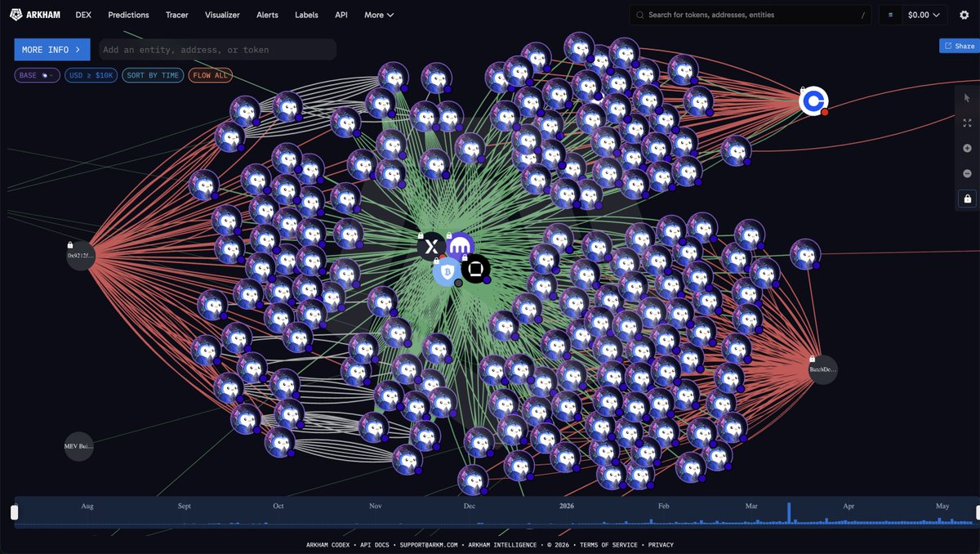The height and width of the screenshot is (554, 980).
Task: Open the API page
Action: 341,15
